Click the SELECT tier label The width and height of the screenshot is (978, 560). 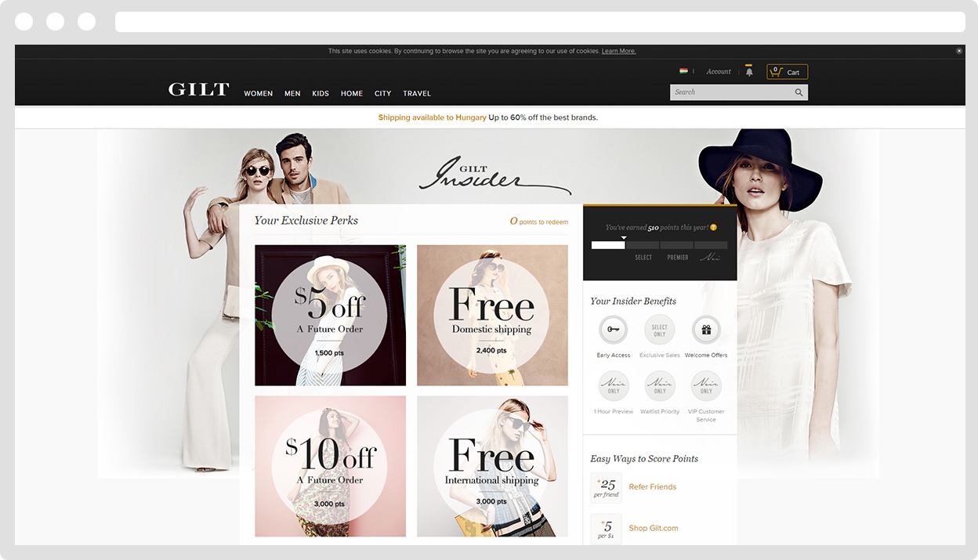[x=643, y=258]
